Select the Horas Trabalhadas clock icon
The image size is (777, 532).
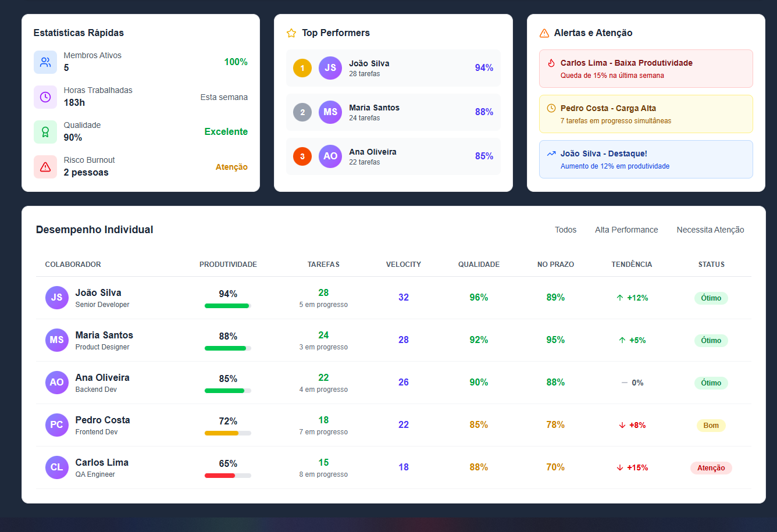pyautogui.click(x=45, y=97)
